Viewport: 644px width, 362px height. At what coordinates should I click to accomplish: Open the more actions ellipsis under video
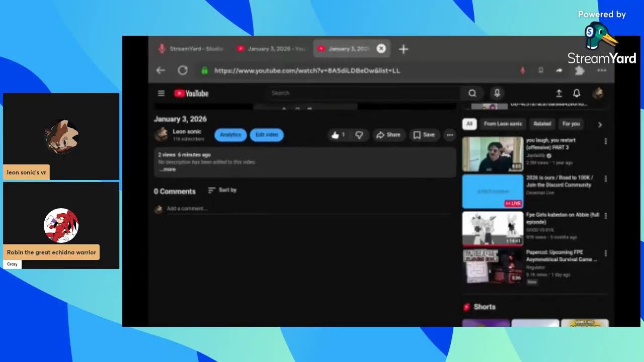[449, 135]
